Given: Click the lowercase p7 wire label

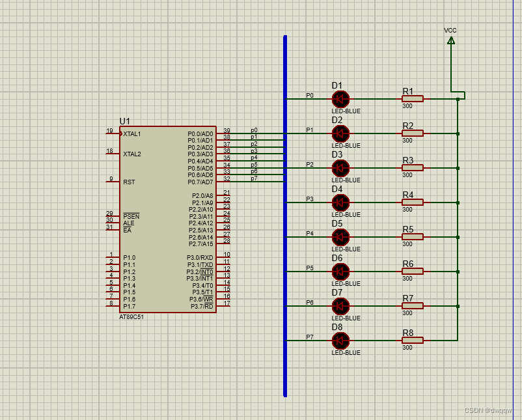Looking at the screenshot, I should coord(254,178).
